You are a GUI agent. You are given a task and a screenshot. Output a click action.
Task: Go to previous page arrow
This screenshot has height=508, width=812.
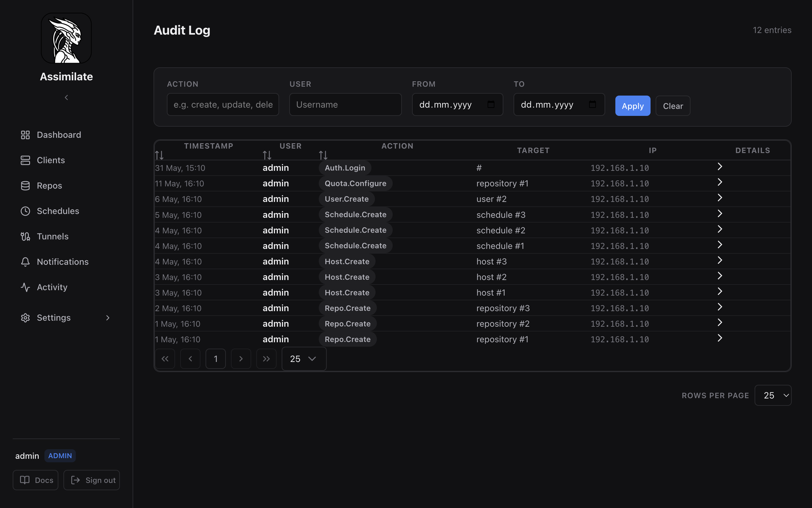pos(190,359)
